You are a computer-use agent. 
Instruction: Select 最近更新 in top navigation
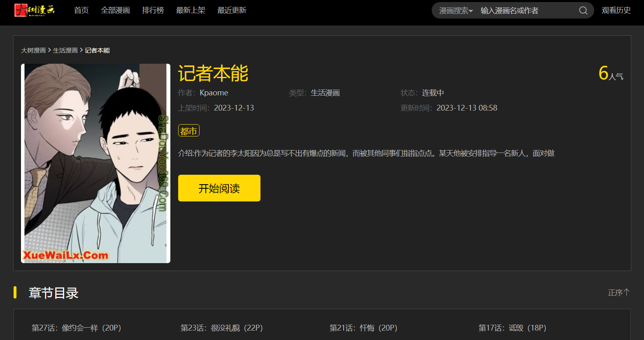click(x=232, y=10)
